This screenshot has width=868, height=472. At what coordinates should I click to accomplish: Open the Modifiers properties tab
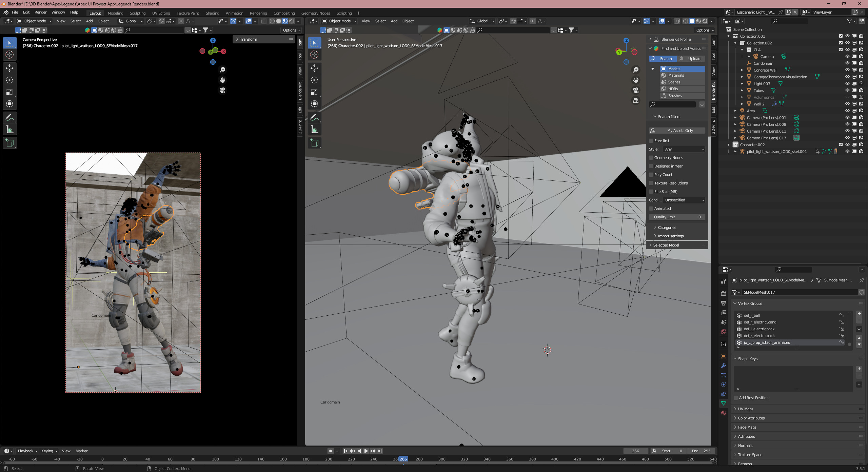pos(724,366)
